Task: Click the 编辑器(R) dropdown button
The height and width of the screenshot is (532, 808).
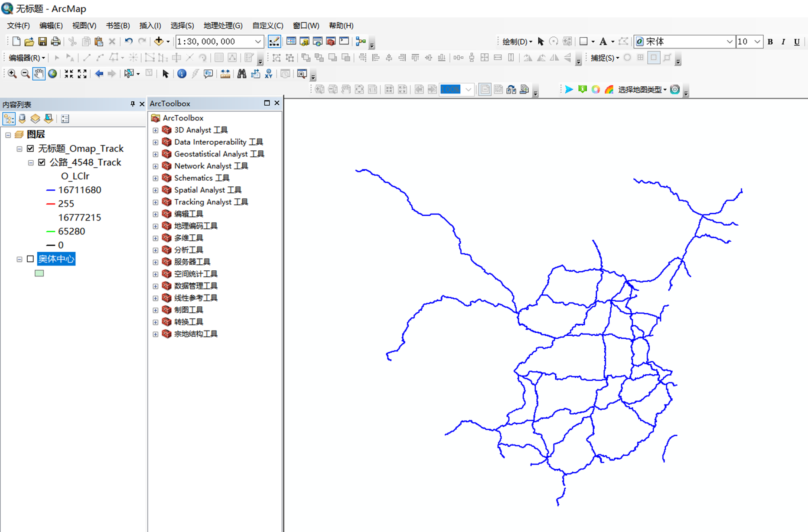Action: pyautogui.click(x=27, y=58)
